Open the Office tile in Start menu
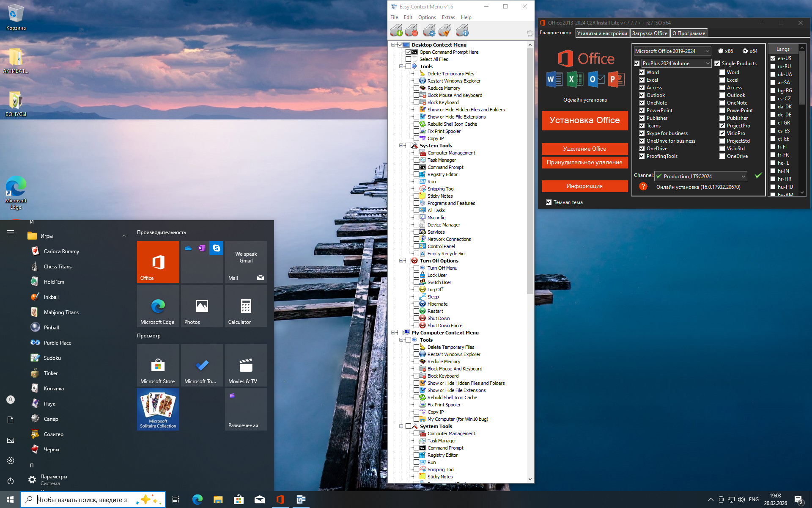The height and width of the screenshot is (508, 812). (x=158, y=262)
